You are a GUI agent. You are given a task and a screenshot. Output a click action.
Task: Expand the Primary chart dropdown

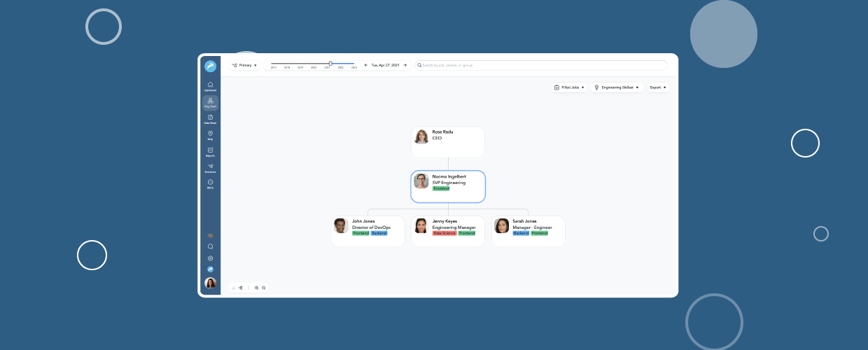pyautogui.click(x=244, y=65)
